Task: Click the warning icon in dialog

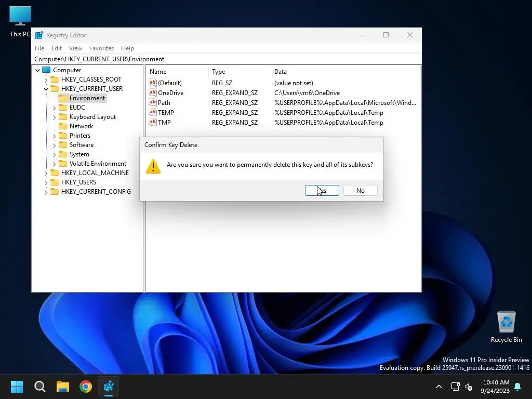Action: coord(153,166)
